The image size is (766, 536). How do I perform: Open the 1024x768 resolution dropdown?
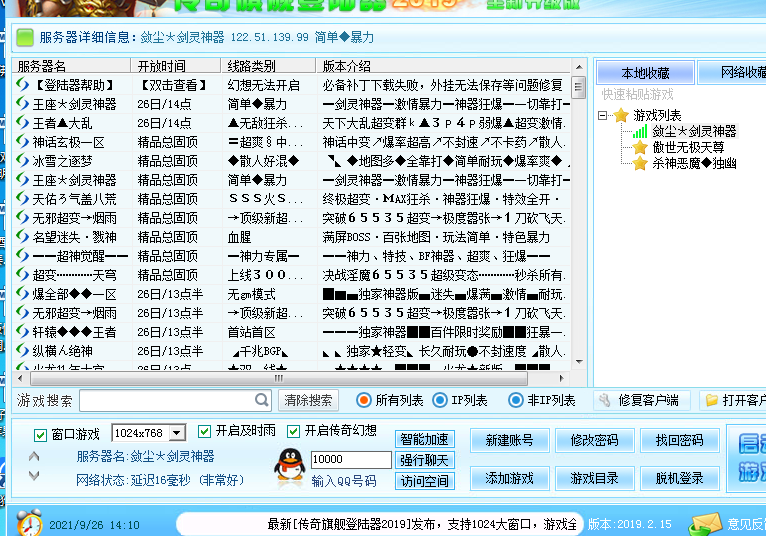click(x=177, y=433)
